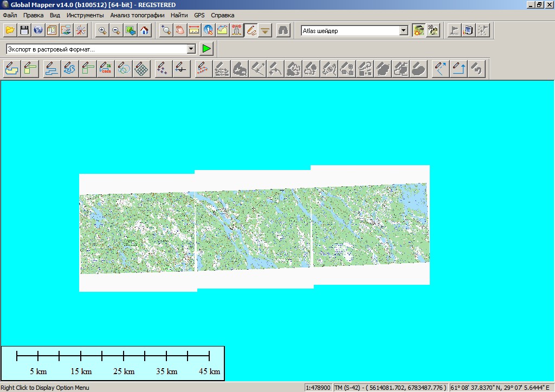Toggle hill shading sun icon
The width and height of the screenshot is (555, 392).
click(x=418, y=30)
